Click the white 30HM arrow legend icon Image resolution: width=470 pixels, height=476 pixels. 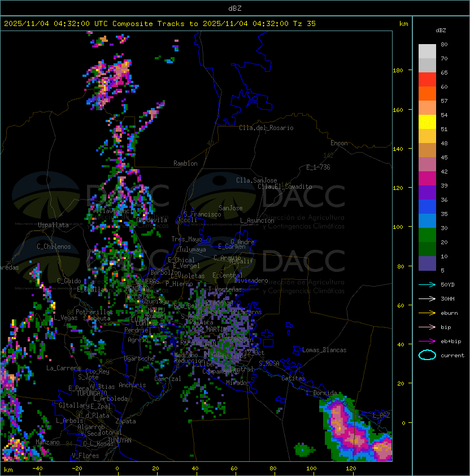click(x=427, y=299)
